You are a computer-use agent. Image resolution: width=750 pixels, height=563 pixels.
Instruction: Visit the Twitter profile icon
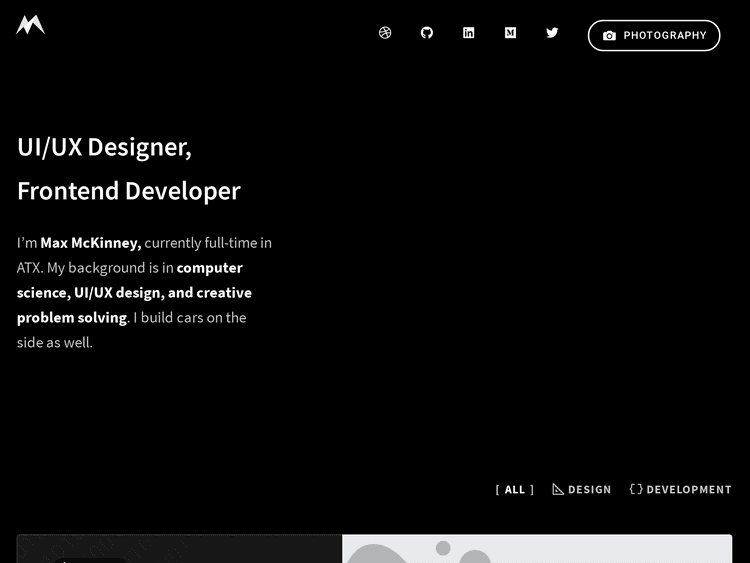click(552, 33)
